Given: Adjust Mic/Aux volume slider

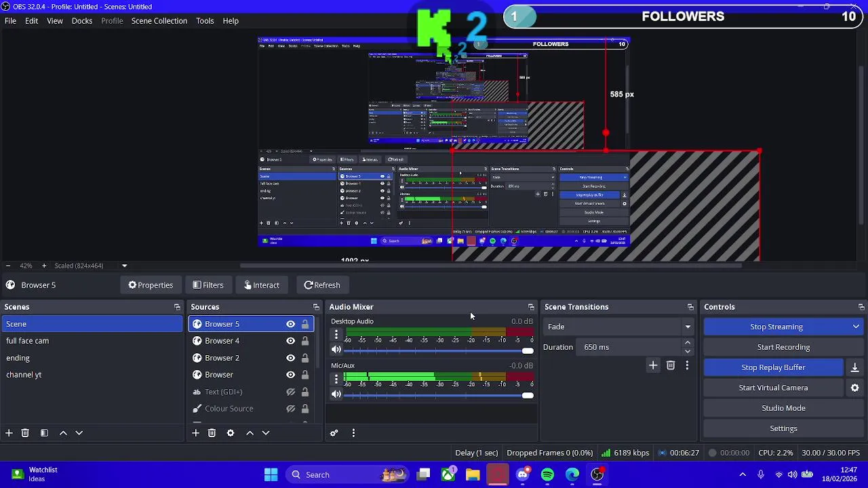Looking at the screenshot, I should click(439, 395).
